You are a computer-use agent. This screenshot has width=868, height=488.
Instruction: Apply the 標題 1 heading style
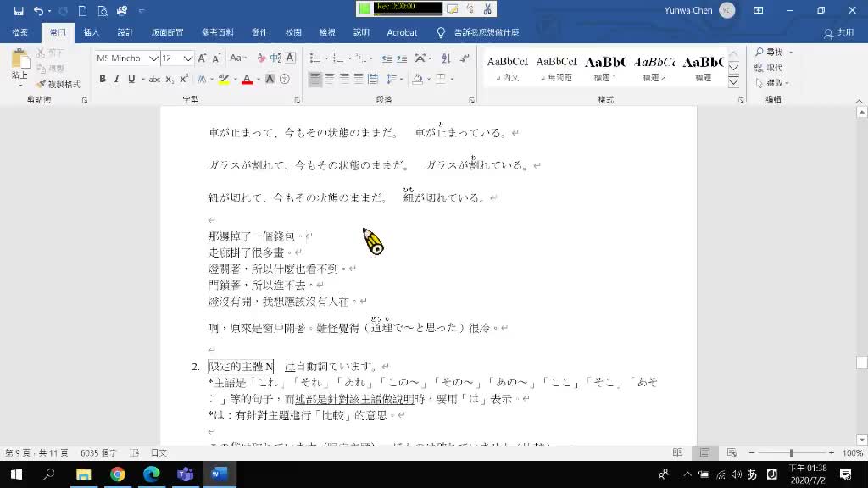605,69
